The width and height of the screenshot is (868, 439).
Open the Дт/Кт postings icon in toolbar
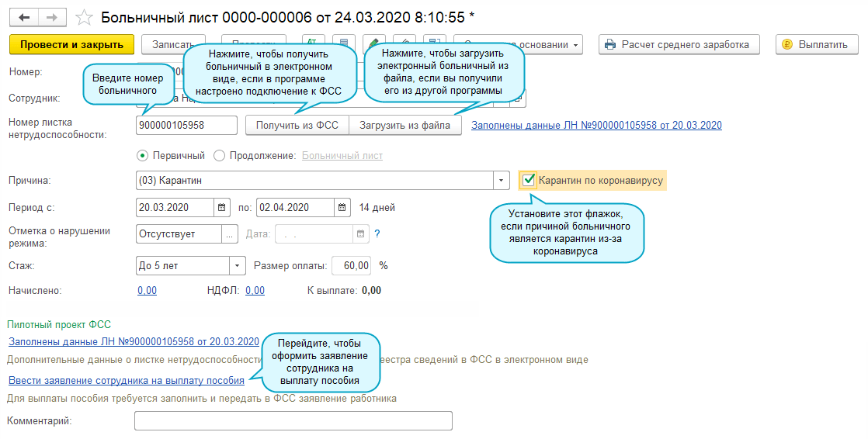tap(313, 42)
